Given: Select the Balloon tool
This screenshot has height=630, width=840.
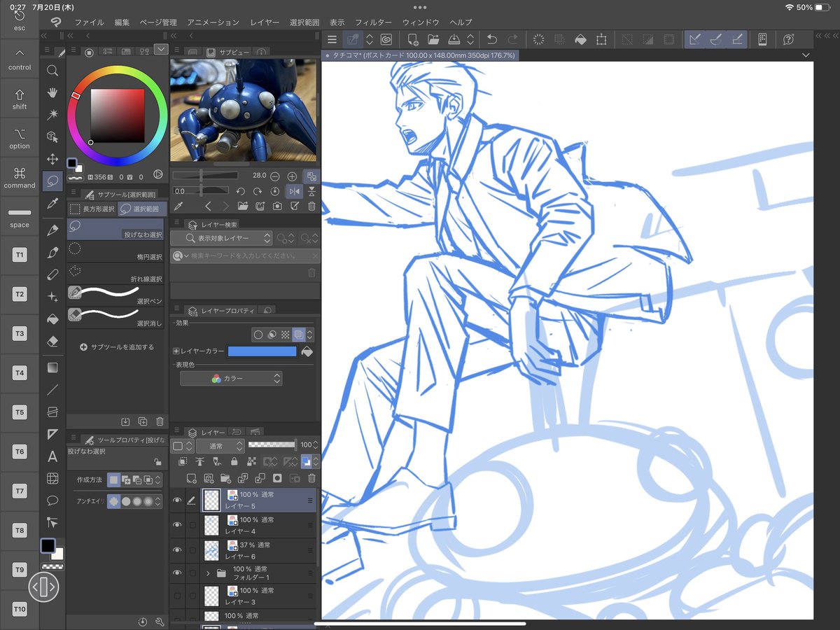Looking at the screenshot, I should click(x=52, y=500).
